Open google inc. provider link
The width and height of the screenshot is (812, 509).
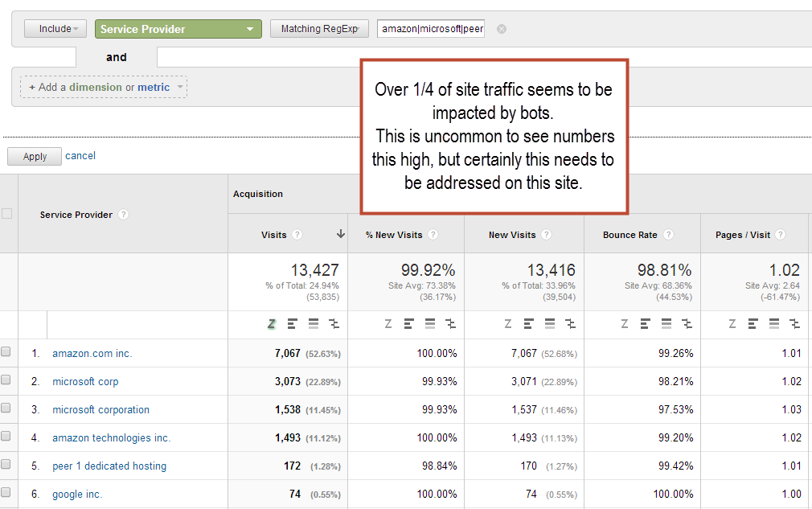click(x=77, y=495)
